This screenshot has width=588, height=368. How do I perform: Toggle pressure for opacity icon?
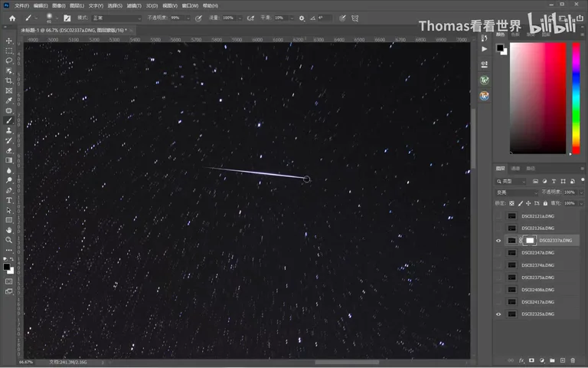pyautogui.click(x=199, y=18)
